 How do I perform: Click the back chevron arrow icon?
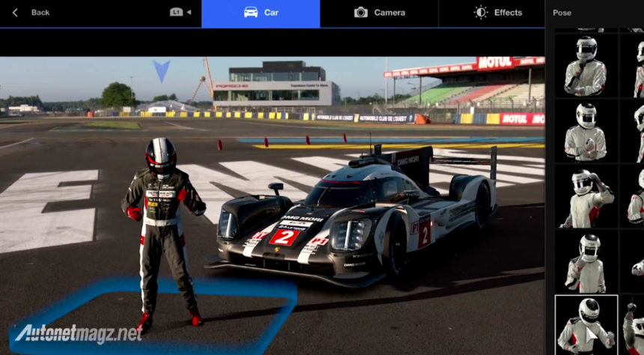click(x=15, y=12)
